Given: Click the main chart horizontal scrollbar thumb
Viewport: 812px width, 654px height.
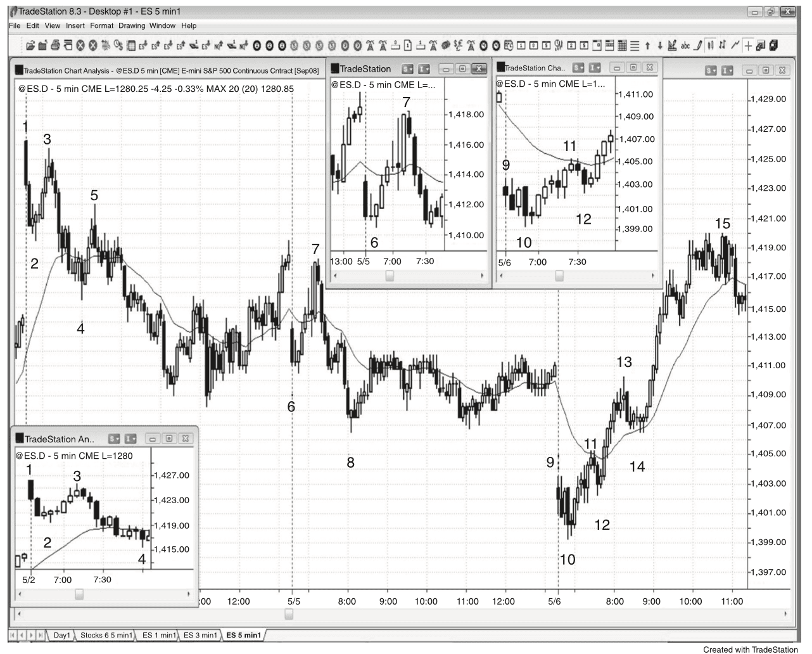Looking at the screenshot, I should pyautogui.click(x=289, y=613).
